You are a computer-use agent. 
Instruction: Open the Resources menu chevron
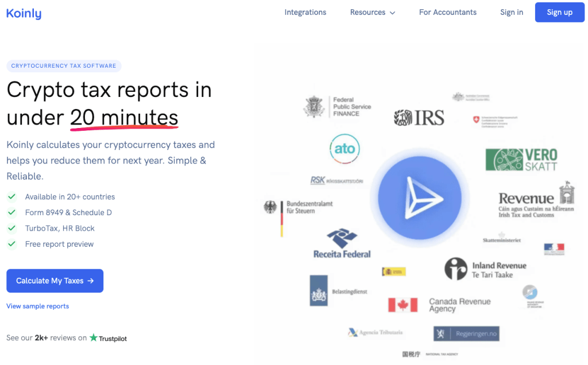tap(393, 12)
